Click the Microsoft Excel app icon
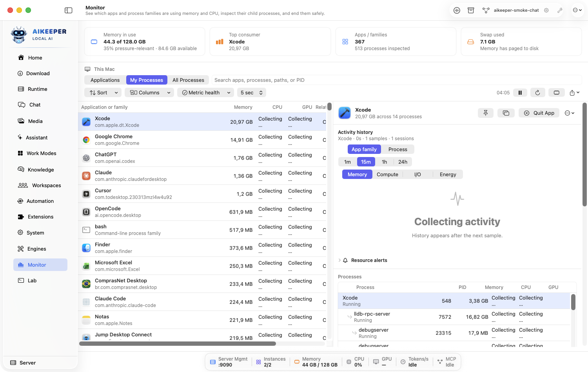Viewport: 588px width, 372px height. [x=86, y=266]
